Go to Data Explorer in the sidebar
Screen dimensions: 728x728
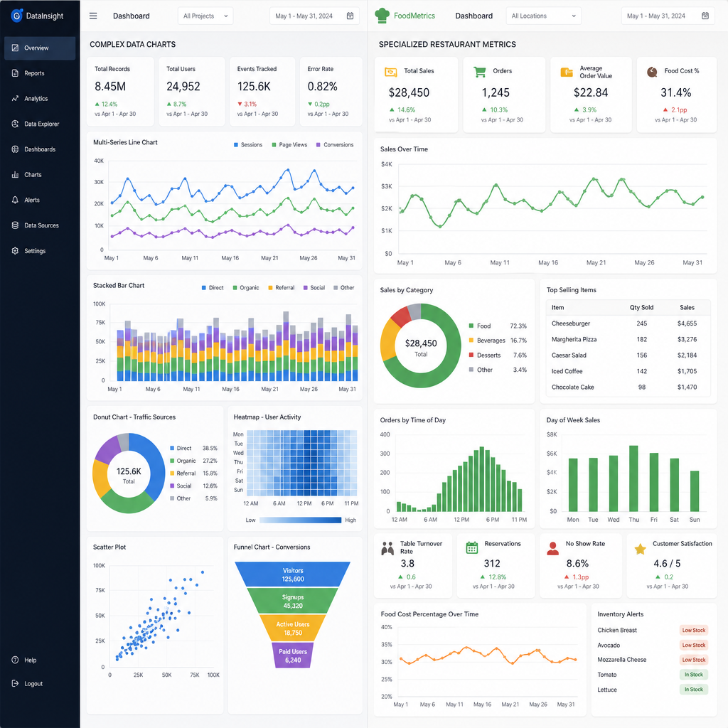coord(40,124)
